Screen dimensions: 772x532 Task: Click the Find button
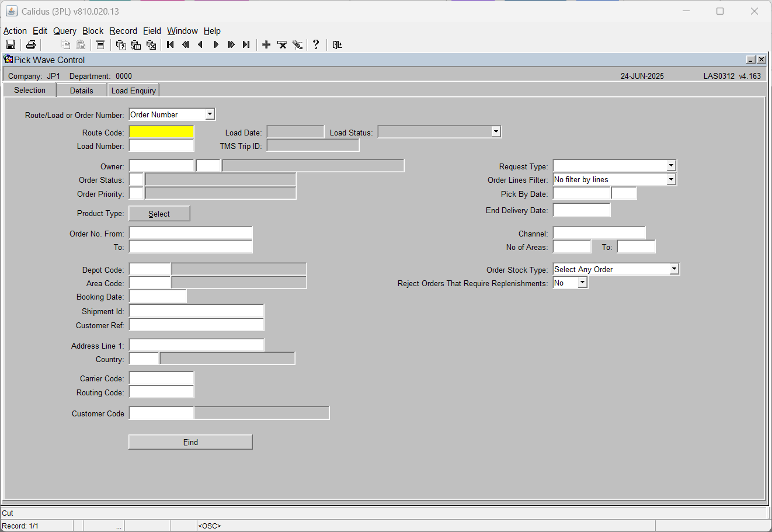(x=190, y=442)
